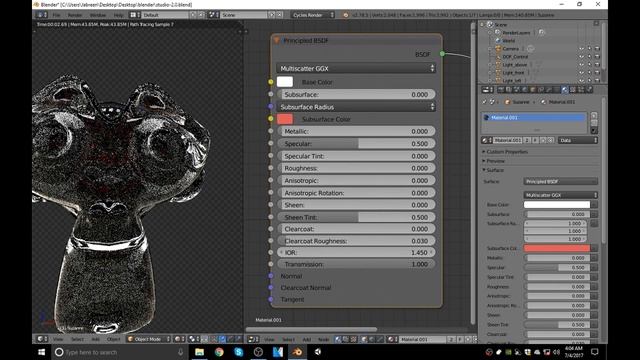Click the Subsurface value field in node
This screenshot has height=360, width=640.
coord(356,94)
